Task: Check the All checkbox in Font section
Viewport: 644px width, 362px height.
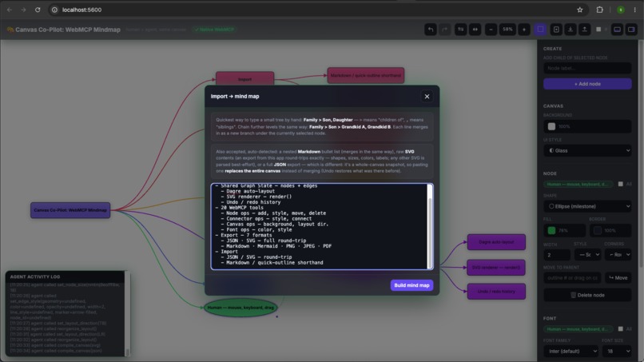Action: pyautogui.click(x=621, y=328)
